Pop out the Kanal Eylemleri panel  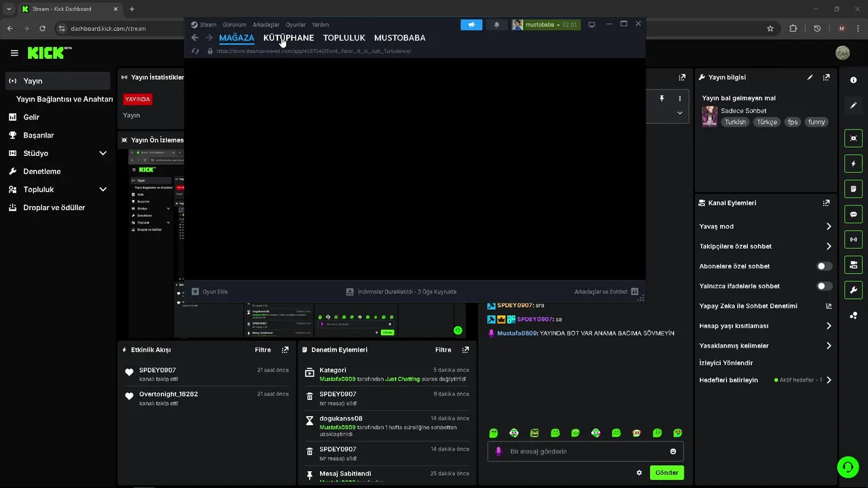pyautogui.click(x=826, y=203)
